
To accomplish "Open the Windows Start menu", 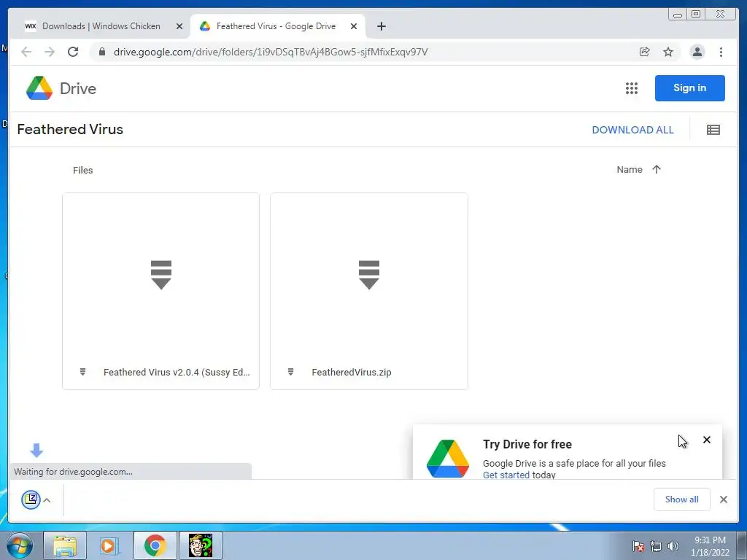I will click(x=19, y=545).
